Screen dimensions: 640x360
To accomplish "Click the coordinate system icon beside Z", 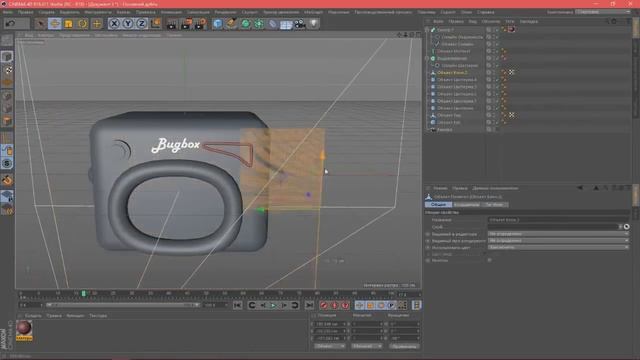I will click(156, 24).
